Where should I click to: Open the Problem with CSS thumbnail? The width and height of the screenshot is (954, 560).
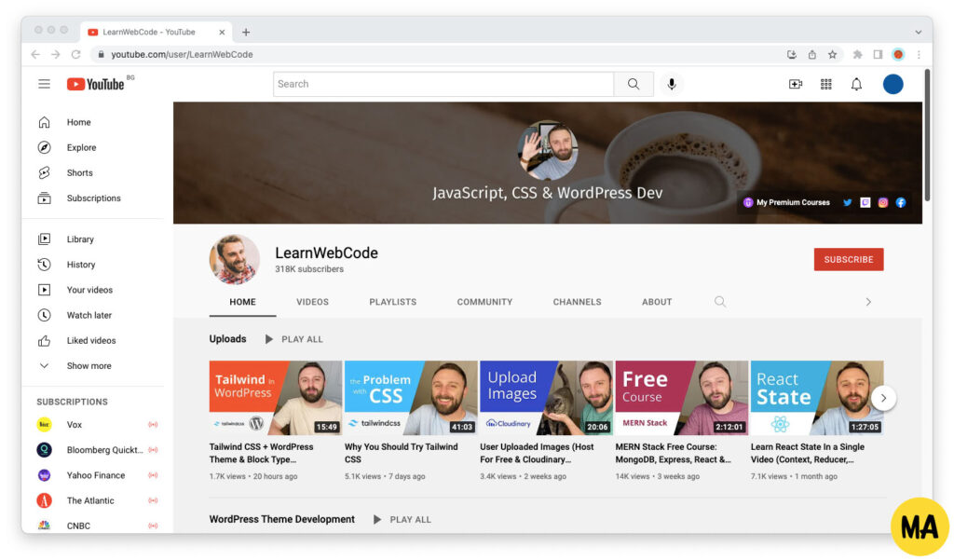(x=411, y=398)
